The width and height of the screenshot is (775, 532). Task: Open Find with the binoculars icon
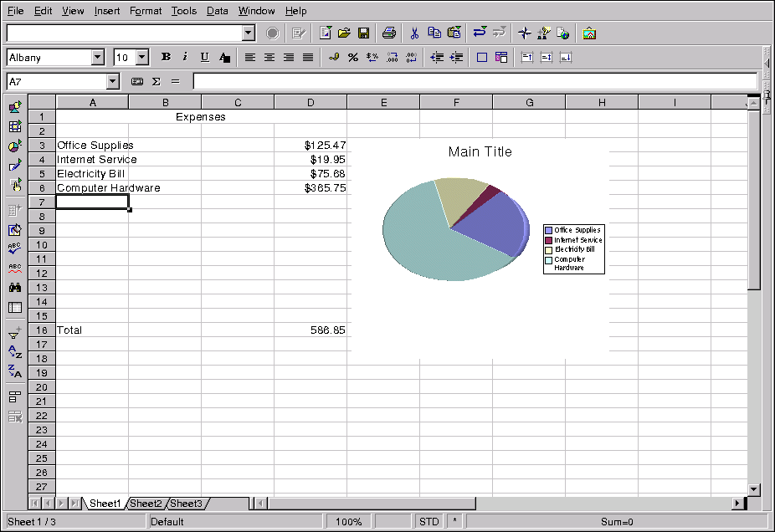14,288
